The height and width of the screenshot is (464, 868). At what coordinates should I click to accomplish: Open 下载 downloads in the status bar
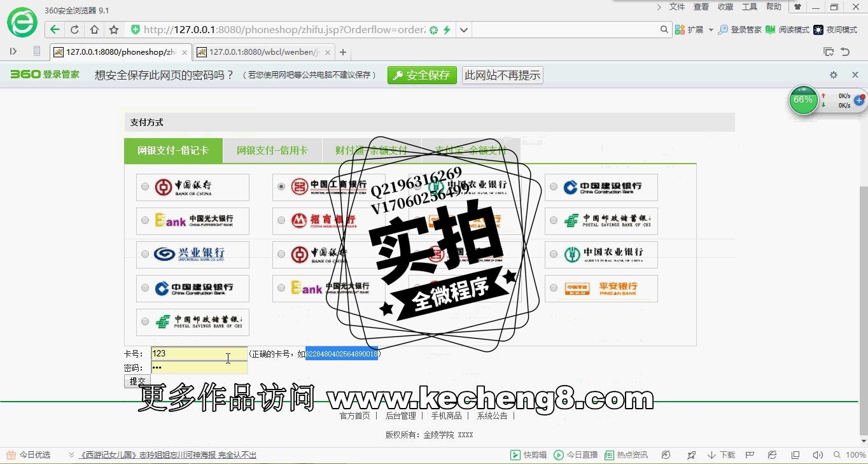[721, 455]
